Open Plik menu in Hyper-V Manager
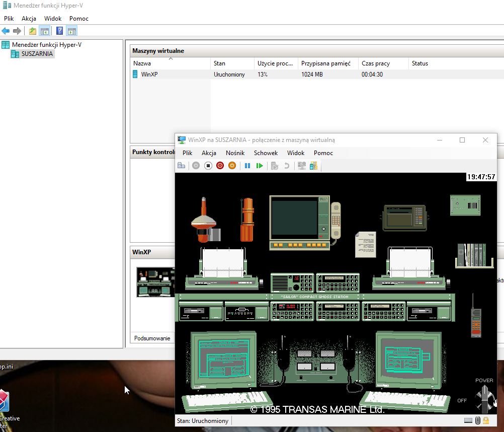This screenshot has width=504, height=432. point(9,18)
